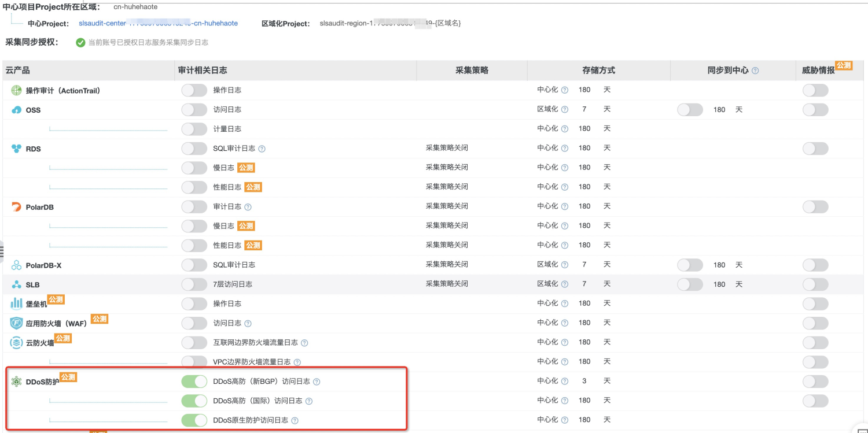Viewport: 868px width, 433px height.
Task: Toggle the 180天 sync switch for OSS
Action: click(690, 109)
